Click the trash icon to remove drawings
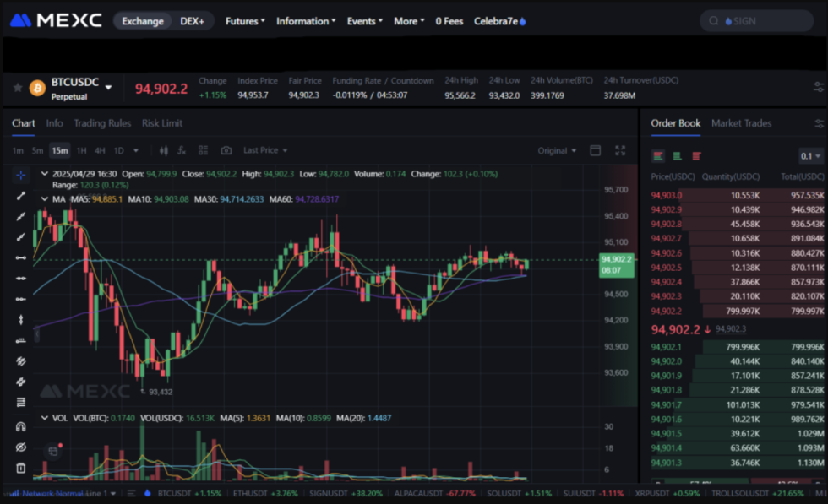 (20, 467)
